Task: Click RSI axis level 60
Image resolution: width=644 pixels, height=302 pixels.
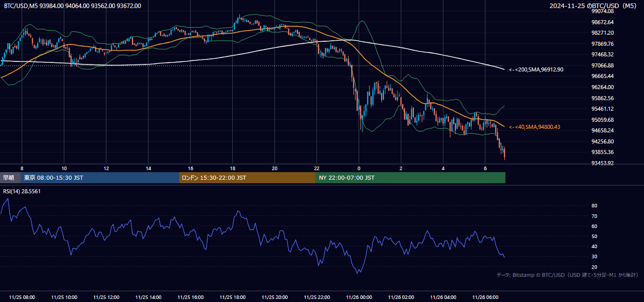Action: [x=594, y=226]
